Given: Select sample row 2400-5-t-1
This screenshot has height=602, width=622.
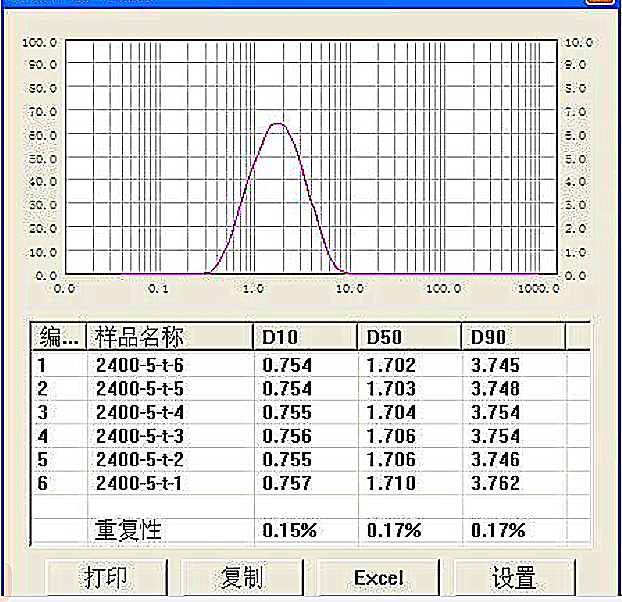Looking at the screenshot, I should click(139, 484).
